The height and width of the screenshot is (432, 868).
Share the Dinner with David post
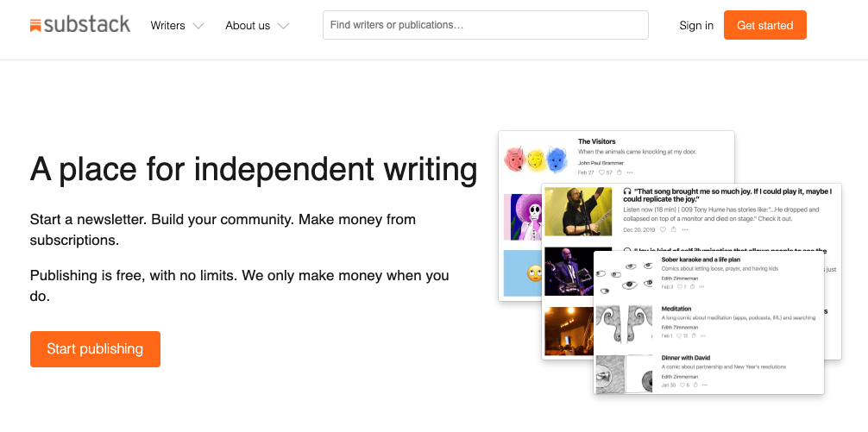coord(695,385)
